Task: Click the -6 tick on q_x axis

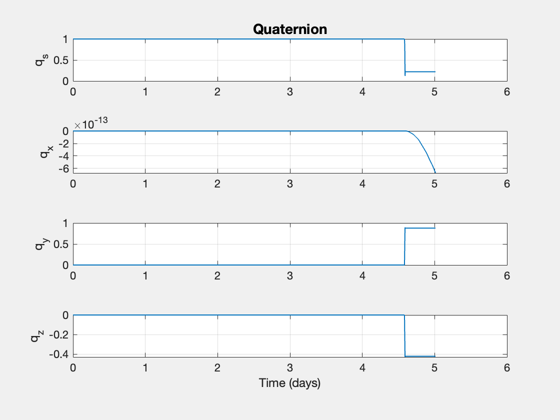Action: pos(63,168)
